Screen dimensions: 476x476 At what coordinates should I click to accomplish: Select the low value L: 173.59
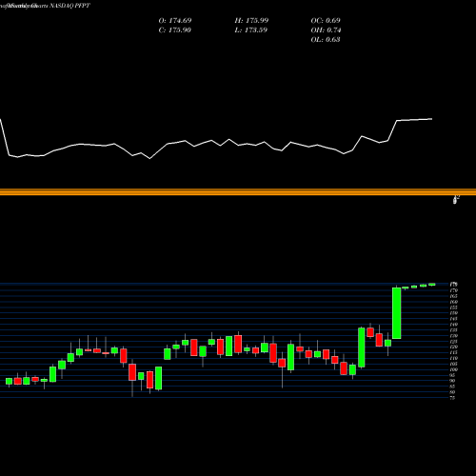coord(250,30)
